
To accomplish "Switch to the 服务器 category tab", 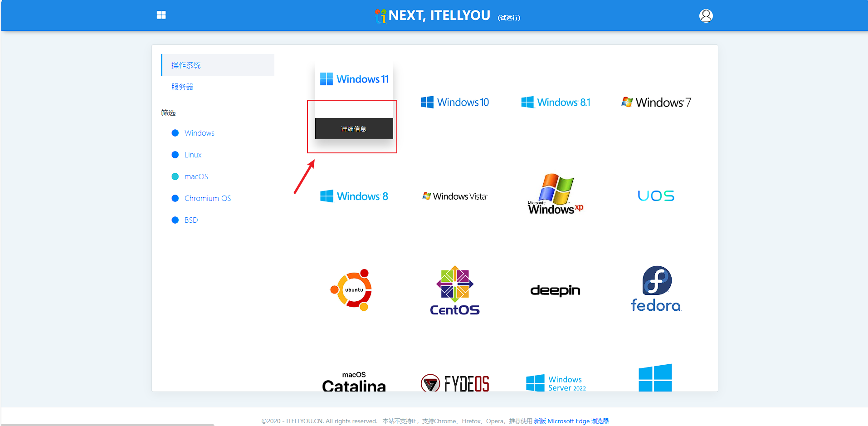I will [182, 87].
